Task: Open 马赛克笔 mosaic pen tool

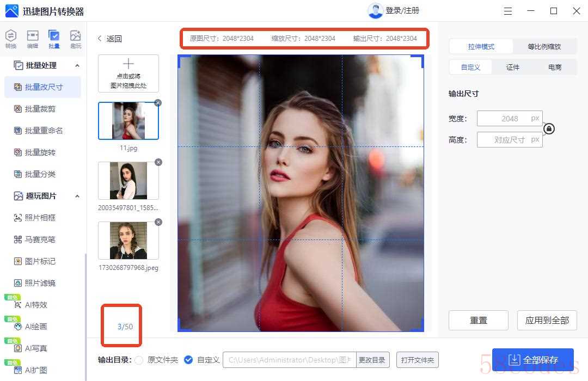Action: tap(40, 239)
